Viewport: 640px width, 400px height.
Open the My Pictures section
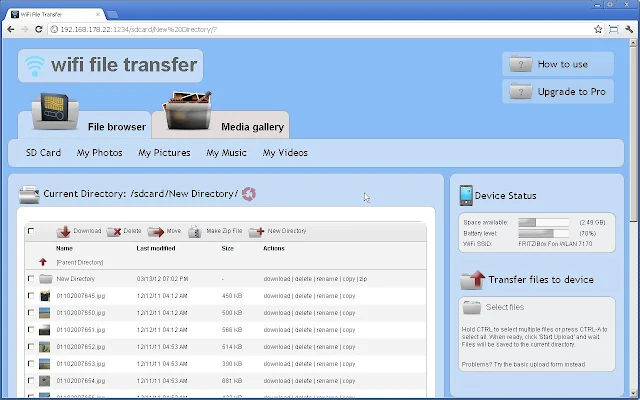(164, 153)
